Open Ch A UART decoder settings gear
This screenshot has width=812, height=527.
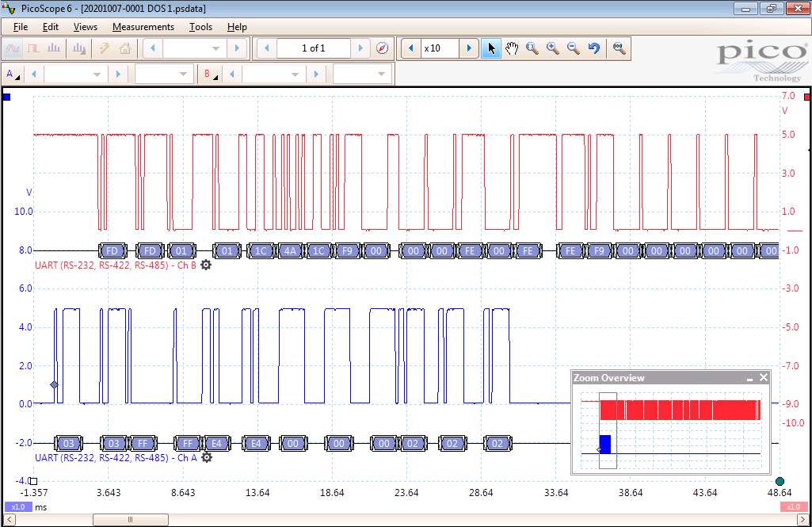pyautogui.click(x=207, y=457)
